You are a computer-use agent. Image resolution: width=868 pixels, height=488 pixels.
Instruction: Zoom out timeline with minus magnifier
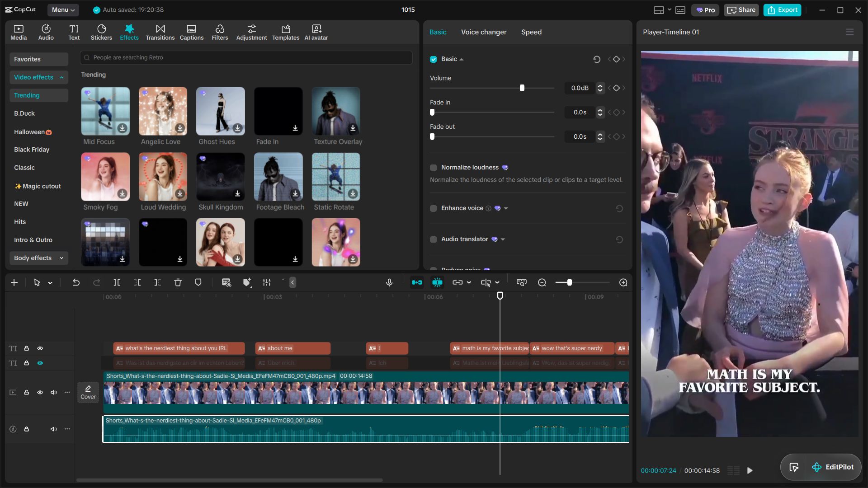pyautogui.click(x=542, y=282)
